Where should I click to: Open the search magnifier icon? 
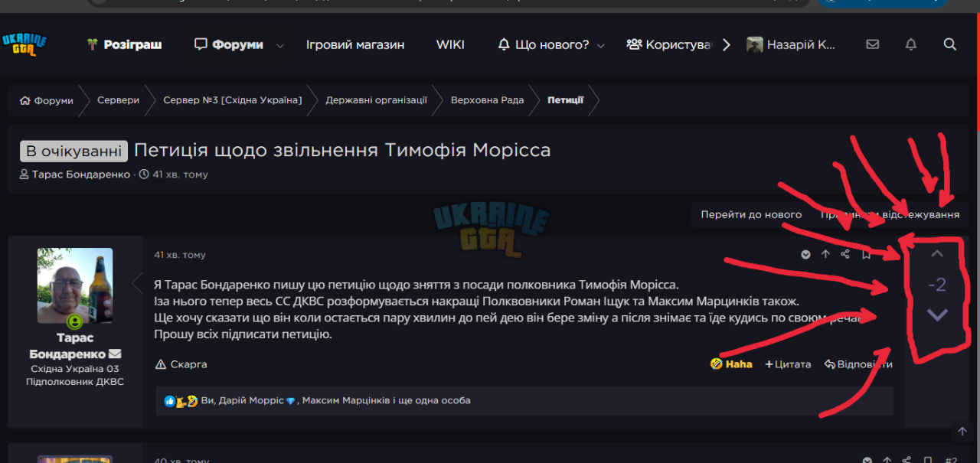pos(950,44)
